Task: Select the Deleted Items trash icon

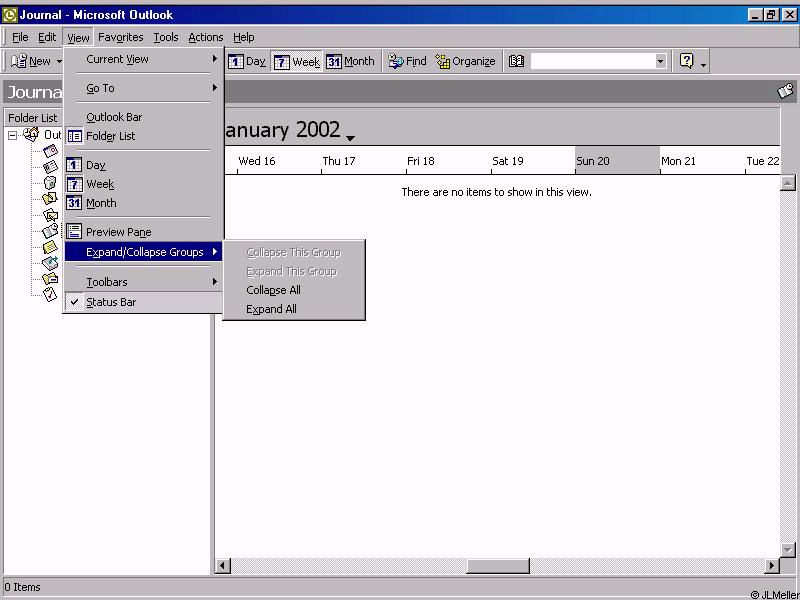Action: [x=50, y=182]
